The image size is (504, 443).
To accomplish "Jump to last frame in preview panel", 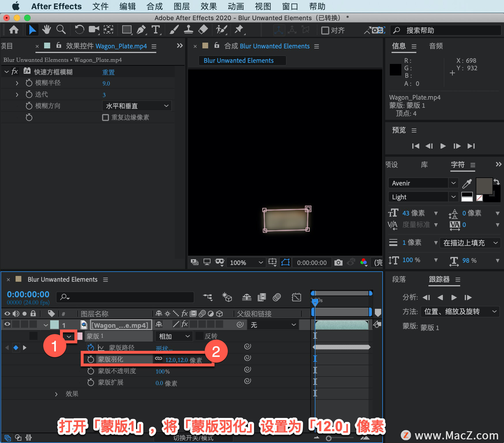I will click(x=471, y=146).
